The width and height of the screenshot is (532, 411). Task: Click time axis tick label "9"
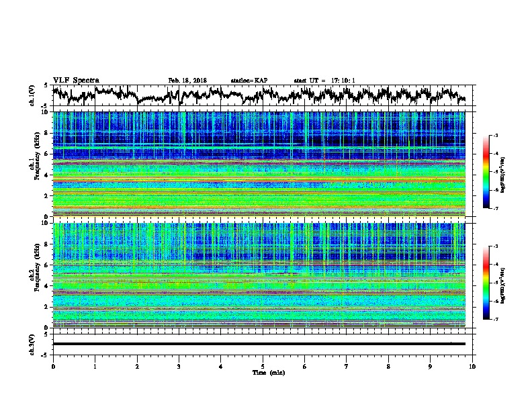click(x=430, y=367)
